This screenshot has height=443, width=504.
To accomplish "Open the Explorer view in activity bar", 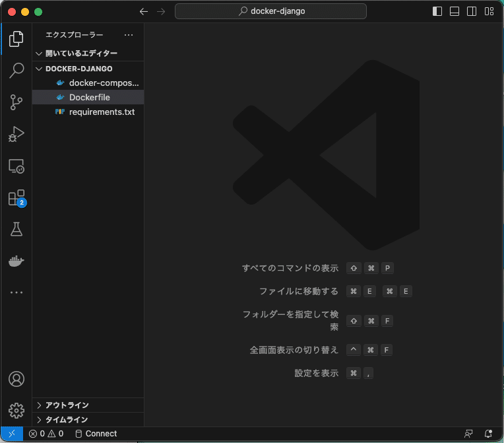I will [16, 39].
